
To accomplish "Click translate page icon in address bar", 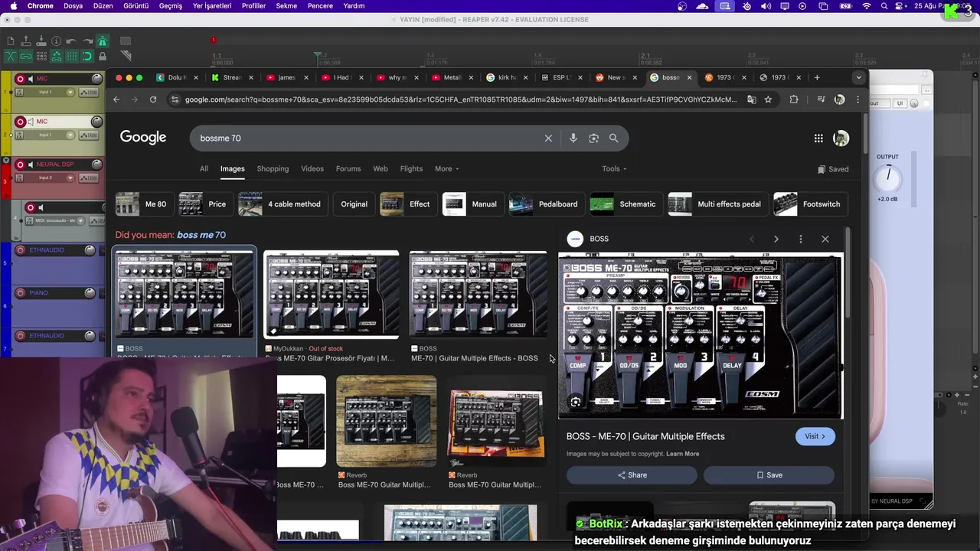I will (751, 99).
